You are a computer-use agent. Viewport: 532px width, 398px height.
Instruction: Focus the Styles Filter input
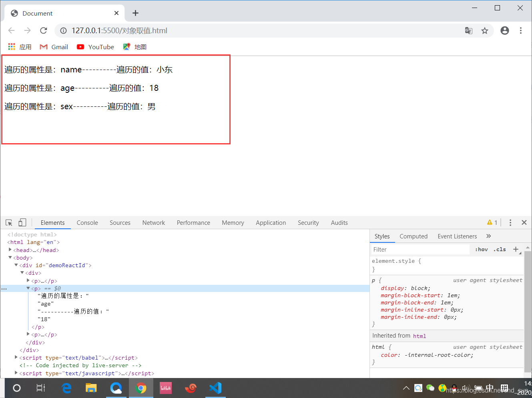420,250
